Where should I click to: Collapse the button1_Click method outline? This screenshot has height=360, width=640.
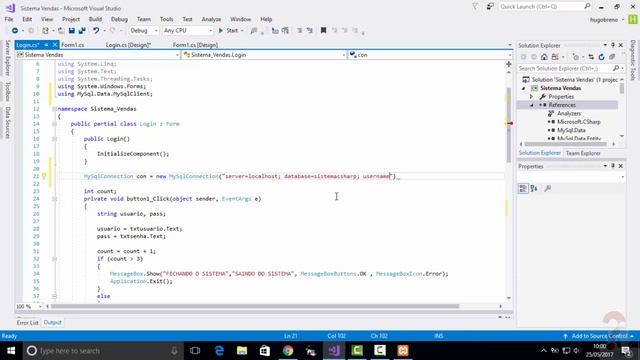pos(54,199)
